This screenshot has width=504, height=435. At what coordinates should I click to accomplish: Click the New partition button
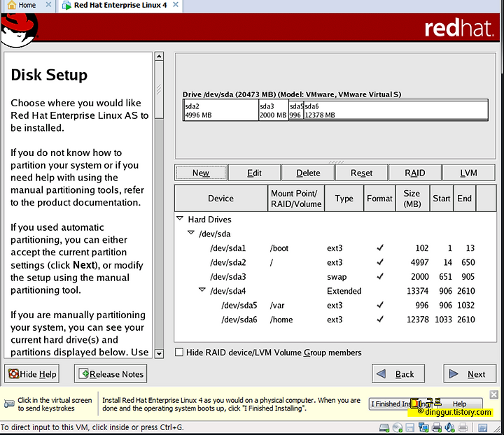[201, 173]
